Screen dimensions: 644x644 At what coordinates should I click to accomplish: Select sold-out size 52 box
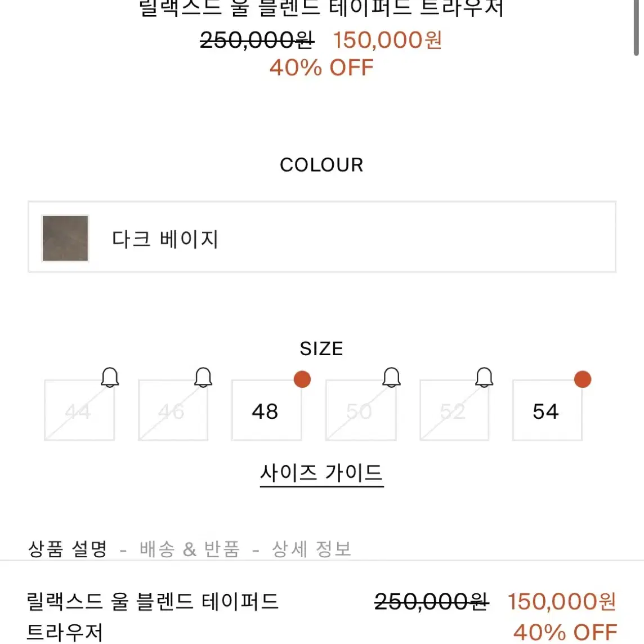tap(454, 410)
